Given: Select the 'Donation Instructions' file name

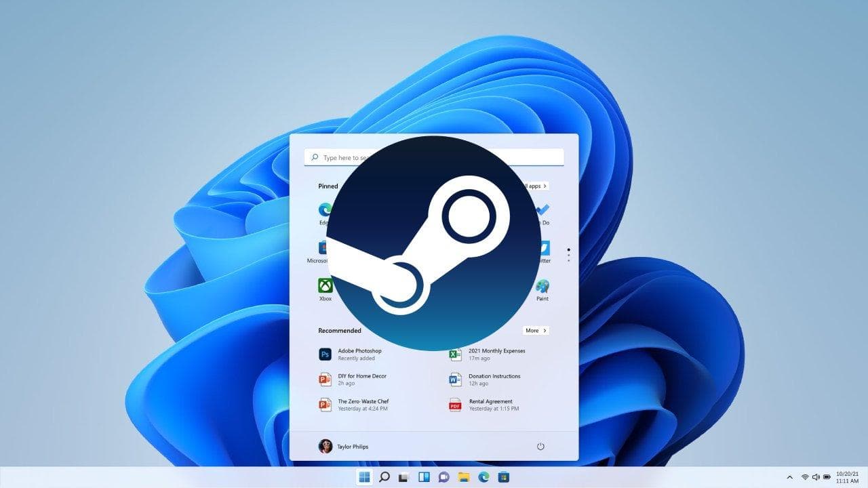Looking at the screenshot, I should [494, 376].
